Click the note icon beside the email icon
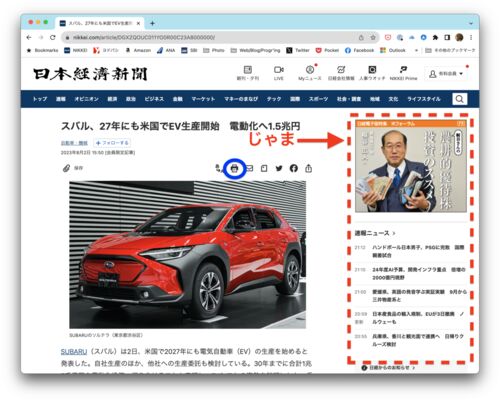Image resolution: width=500 pixels, height=401 pixels. point(264,168)
